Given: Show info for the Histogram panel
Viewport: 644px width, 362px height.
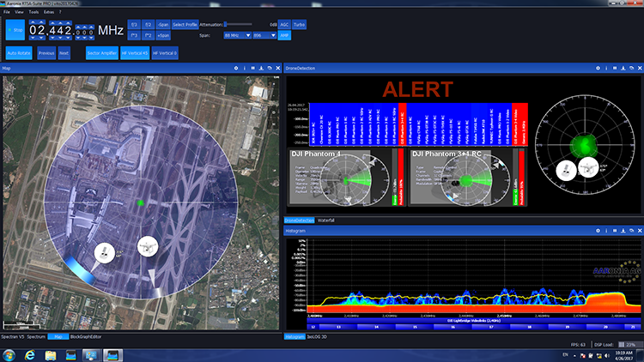Looking at the screenshot, I should tap(606, 231).
